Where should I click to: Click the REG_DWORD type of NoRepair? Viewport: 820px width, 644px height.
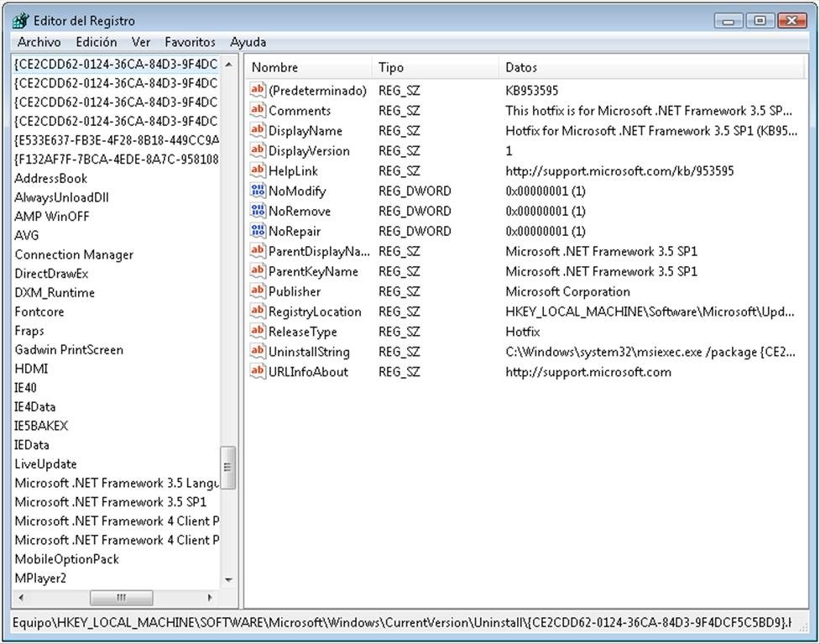415,231
